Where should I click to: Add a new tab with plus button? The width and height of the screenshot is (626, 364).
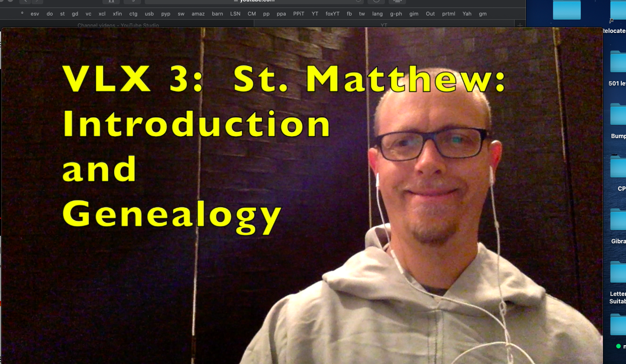[x=520, y=24]
